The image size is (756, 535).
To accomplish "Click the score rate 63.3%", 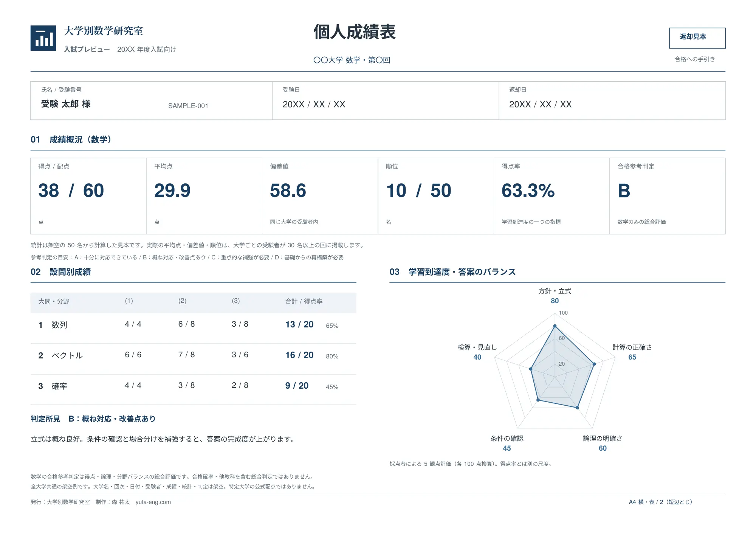I will (x=528, y=191).
